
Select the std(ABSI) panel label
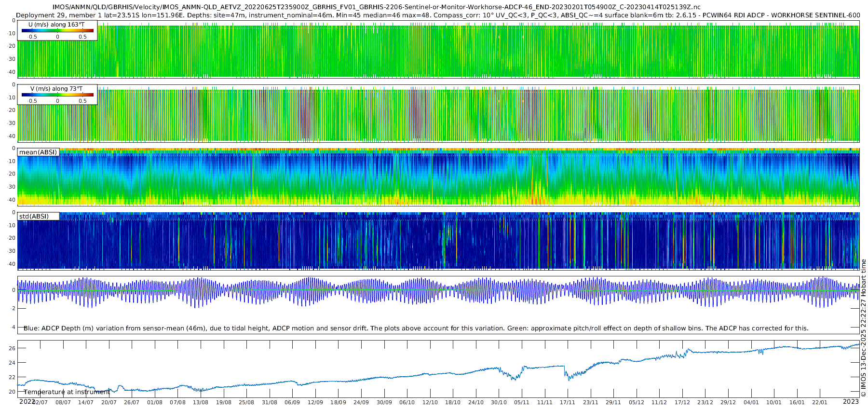38,216
